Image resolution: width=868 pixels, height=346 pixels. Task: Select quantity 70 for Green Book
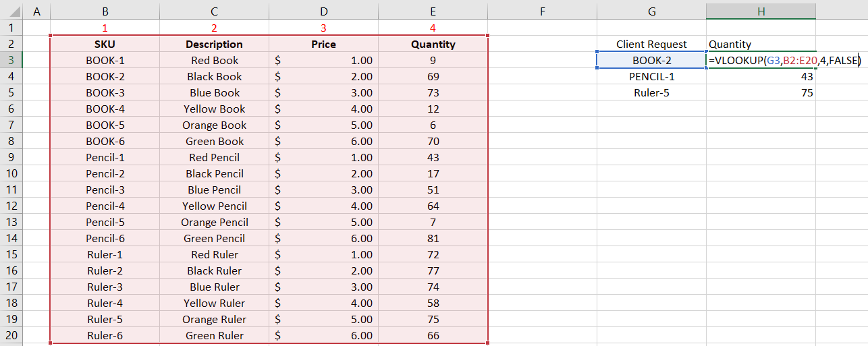(x=433, y=141)
